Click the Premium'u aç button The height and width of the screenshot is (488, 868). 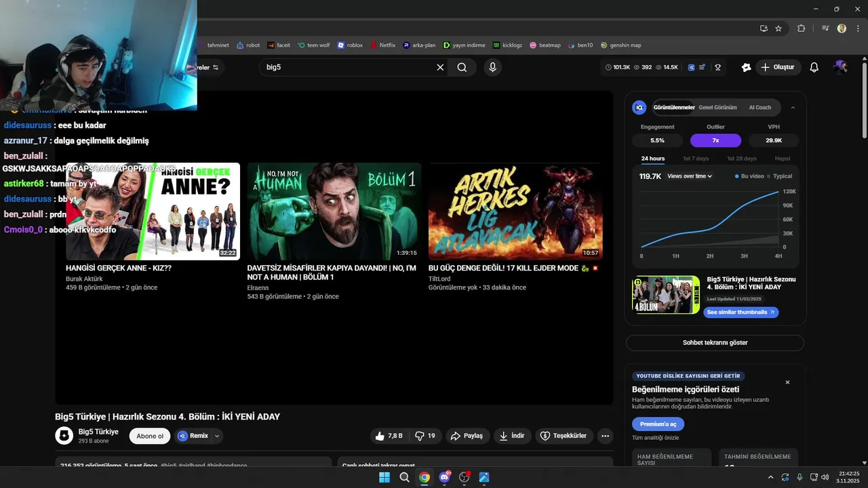click(x=658, y=424)
